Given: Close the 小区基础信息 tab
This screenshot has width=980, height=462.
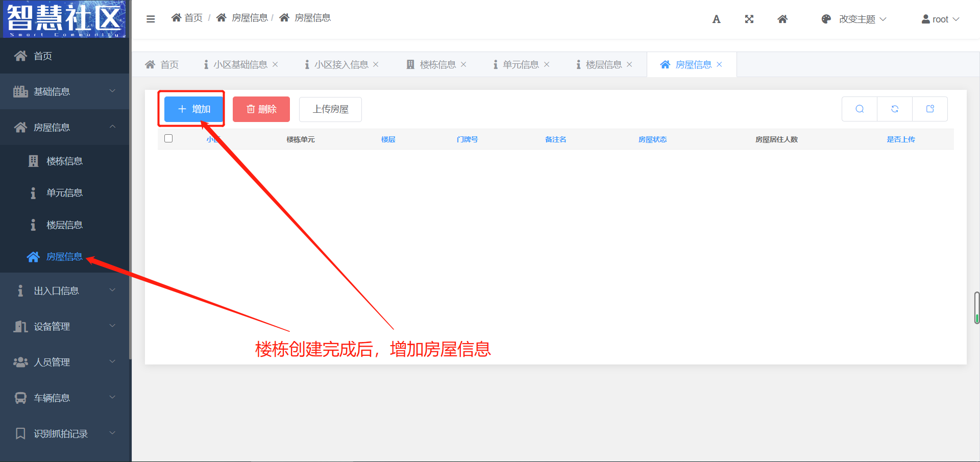Looking at the screenshot, I should [275, 64].
